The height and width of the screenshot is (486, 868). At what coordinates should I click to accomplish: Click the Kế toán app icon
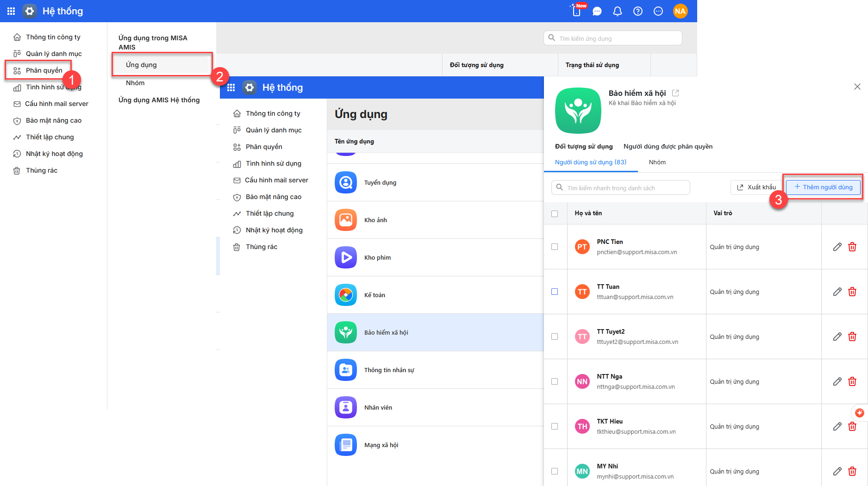(x=346, y=295)
